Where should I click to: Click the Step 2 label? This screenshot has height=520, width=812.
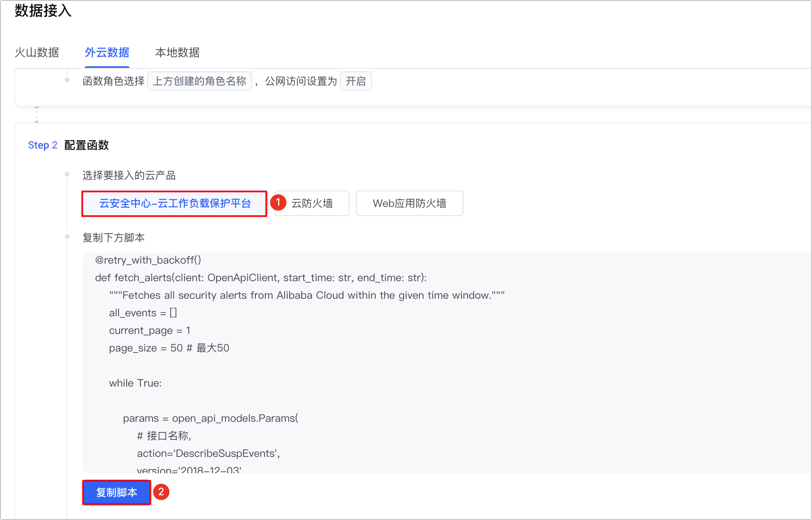point(43,145)
